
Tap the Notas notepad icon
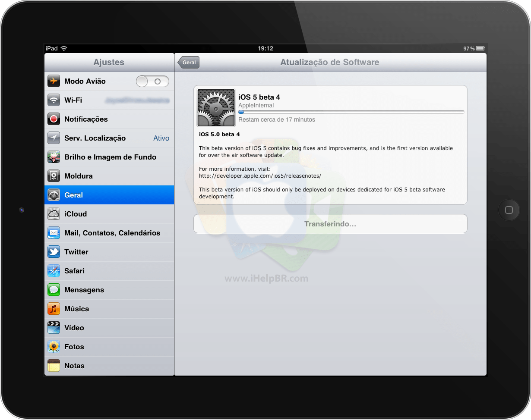point(54,366)
